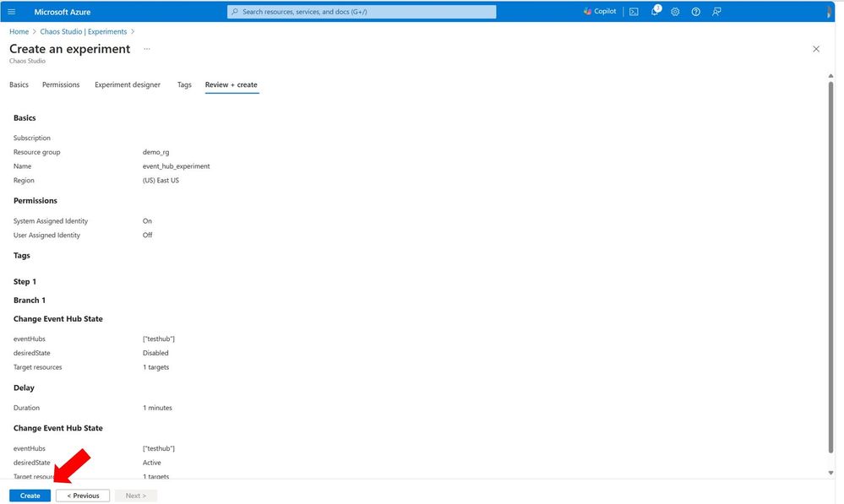Select the User Assigned Identity label
This screenshot has width=844, height=504.
46,235
